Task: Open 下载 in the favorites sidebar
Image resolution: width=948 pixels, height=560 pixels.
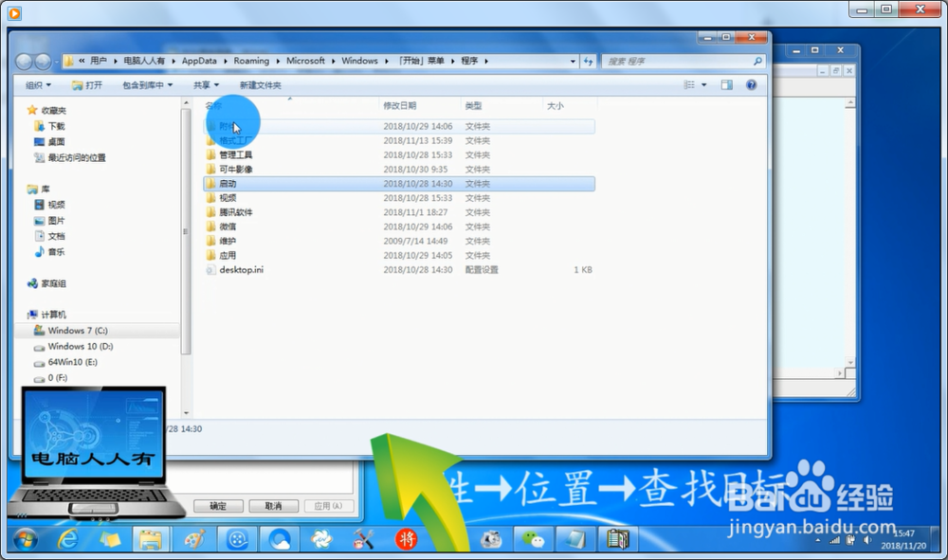Action: point(49,126)
